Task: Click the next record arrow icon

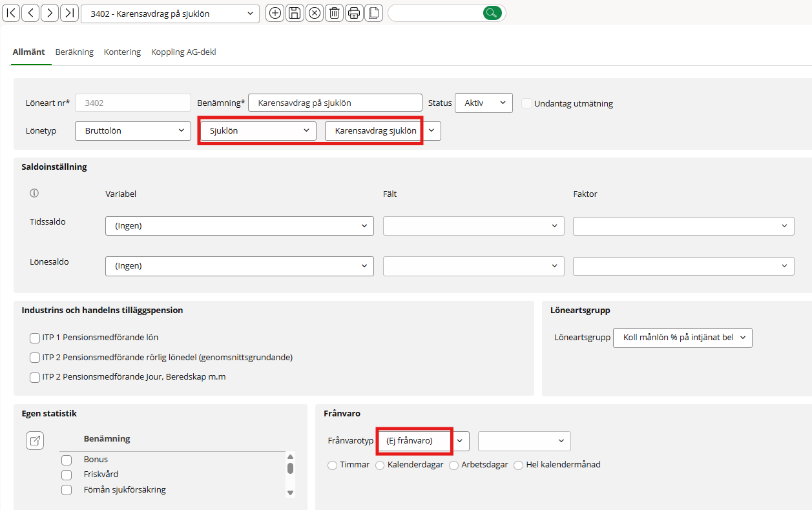Action: pos(50,13)
